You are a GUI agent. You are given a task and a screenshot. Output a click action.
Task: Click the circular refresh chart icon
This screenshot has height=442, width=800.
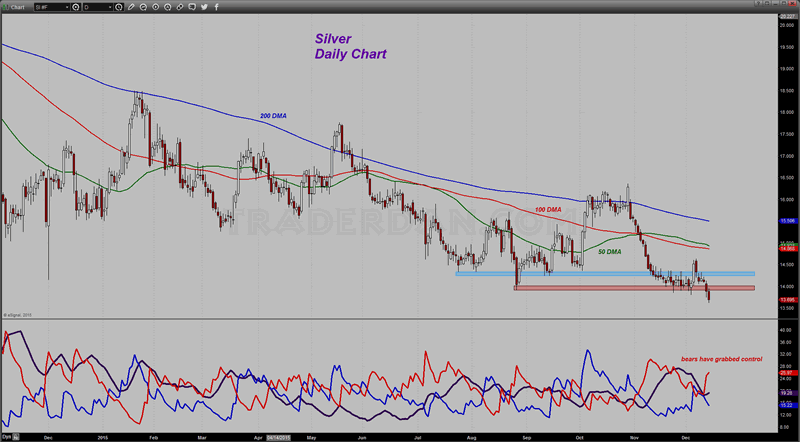click(x=143, y=7)
